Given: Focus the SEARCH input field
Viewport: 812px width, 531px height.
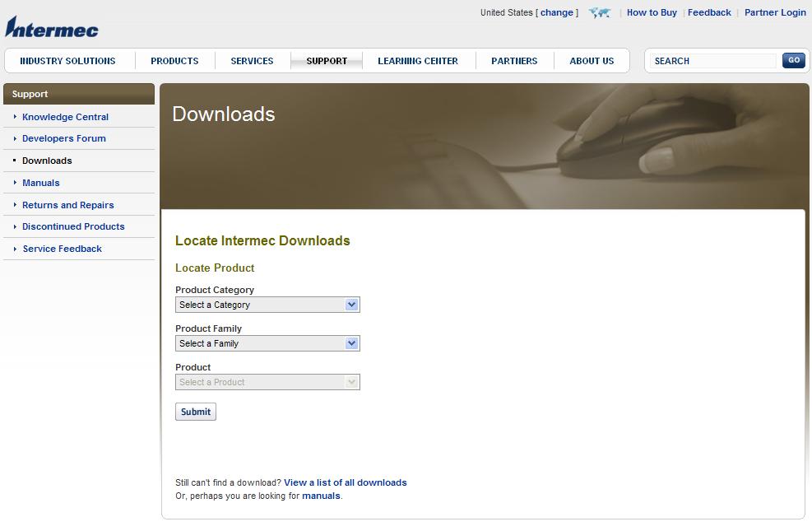Looking at the screenshot, I should pos(713,61).
